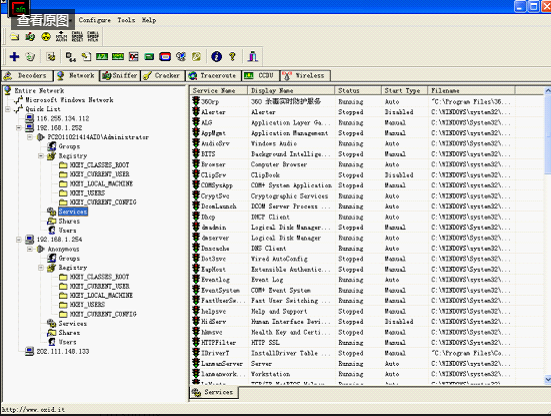Collapse the PC2011021414AZO\Administrator node
This screenshot has width=551, height=416.
30,137
